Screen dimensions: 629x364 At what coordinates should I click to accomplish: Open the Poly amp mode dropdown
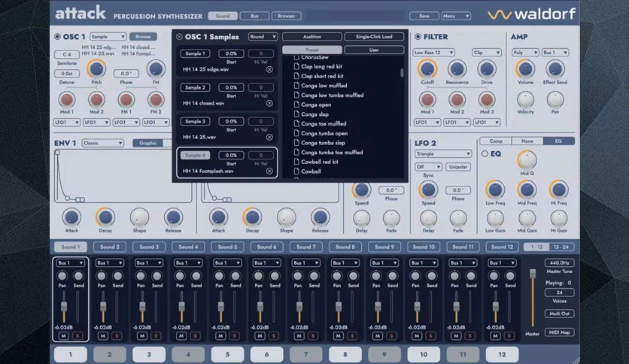pos(525,53)
